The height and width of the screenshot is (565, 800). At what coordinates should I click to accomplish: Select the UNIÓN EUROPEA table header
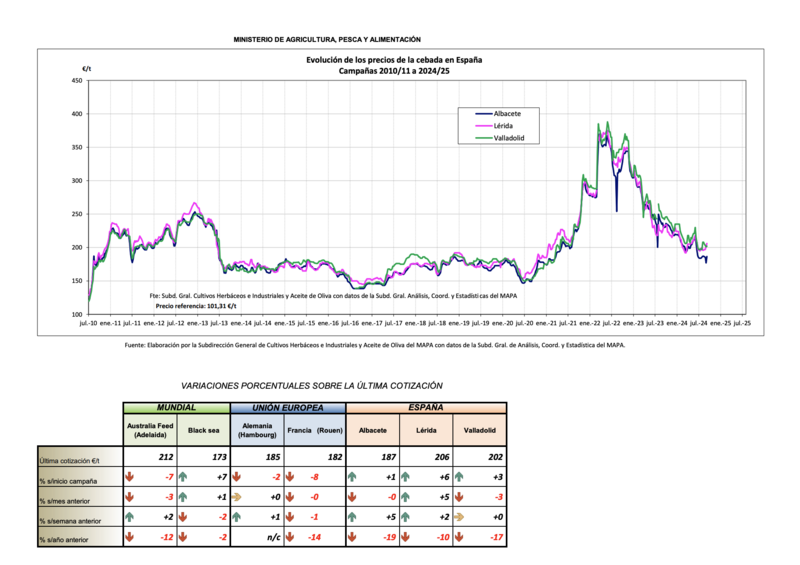288,408
